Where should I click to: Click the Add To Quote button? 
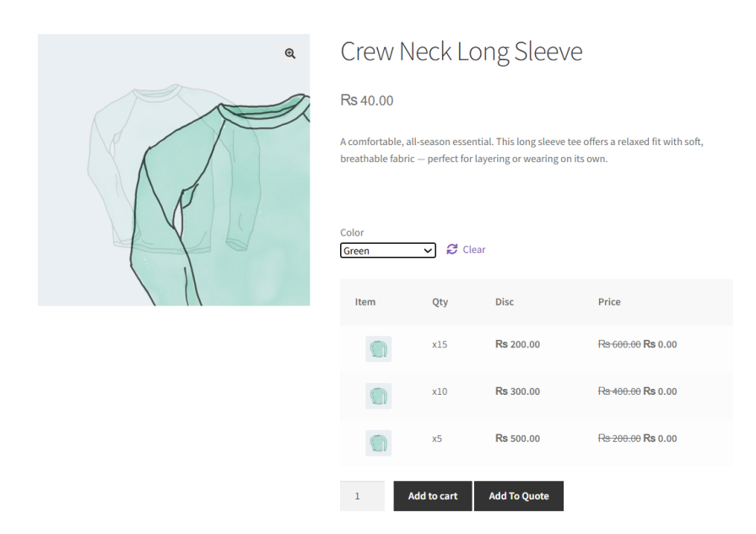point(518,496)
